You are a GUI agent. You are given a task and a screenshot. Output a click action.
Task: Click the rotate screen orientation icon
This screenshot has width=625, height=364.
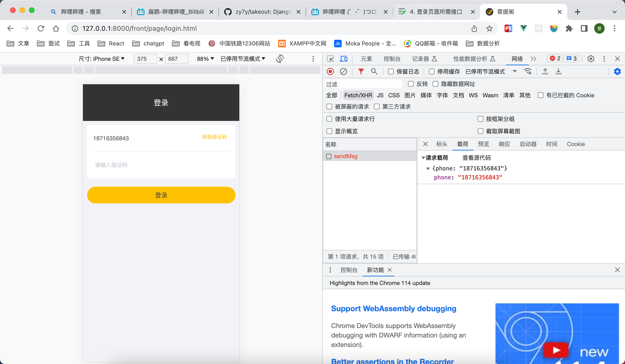click(x=280, y=59)
